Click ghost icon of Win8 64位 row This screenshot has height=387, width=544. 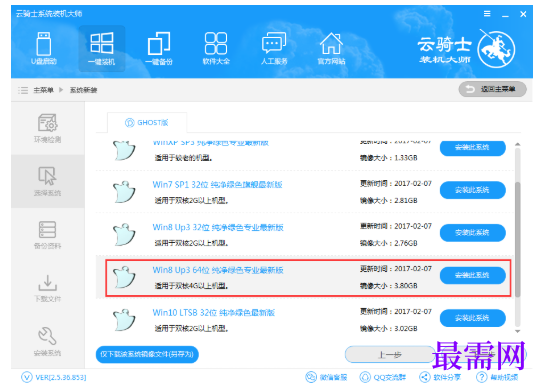point(124,277)
